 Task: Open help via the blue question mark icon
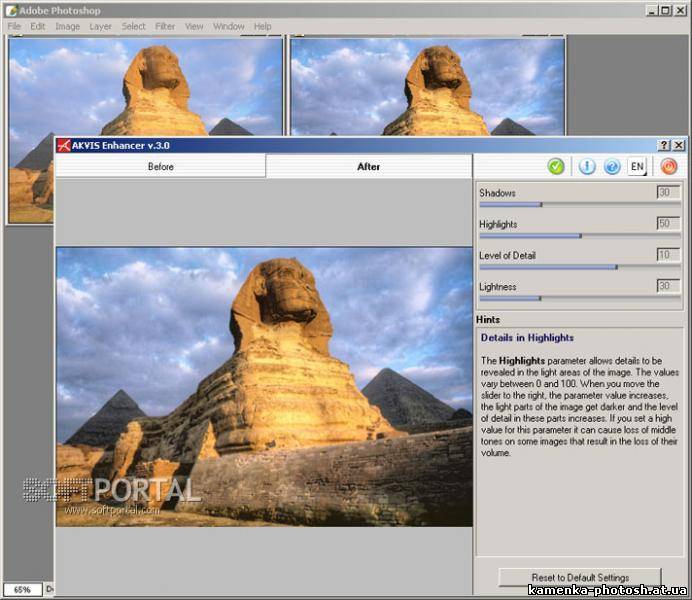(612, 166)
